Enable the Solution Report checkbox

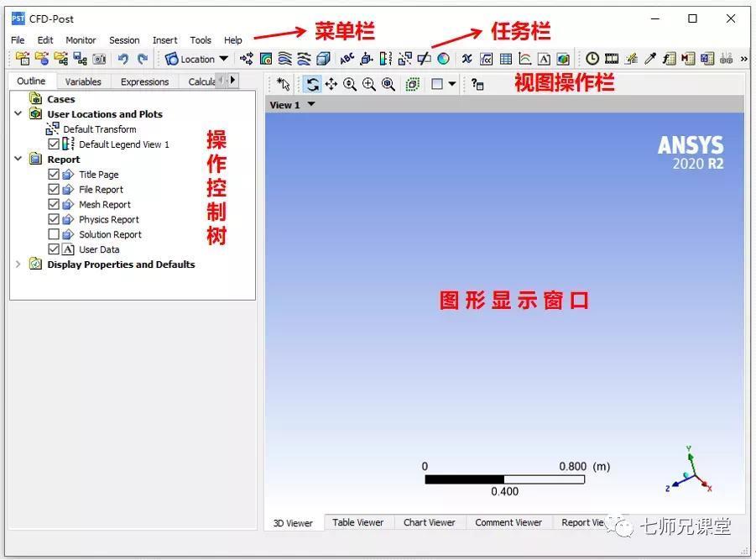click(x=53, y=234)
